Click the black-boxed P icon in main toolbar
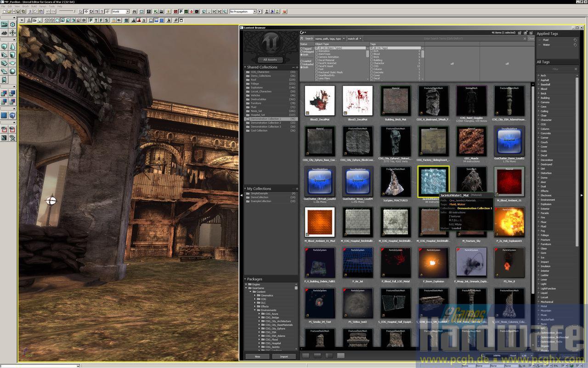 181,11
